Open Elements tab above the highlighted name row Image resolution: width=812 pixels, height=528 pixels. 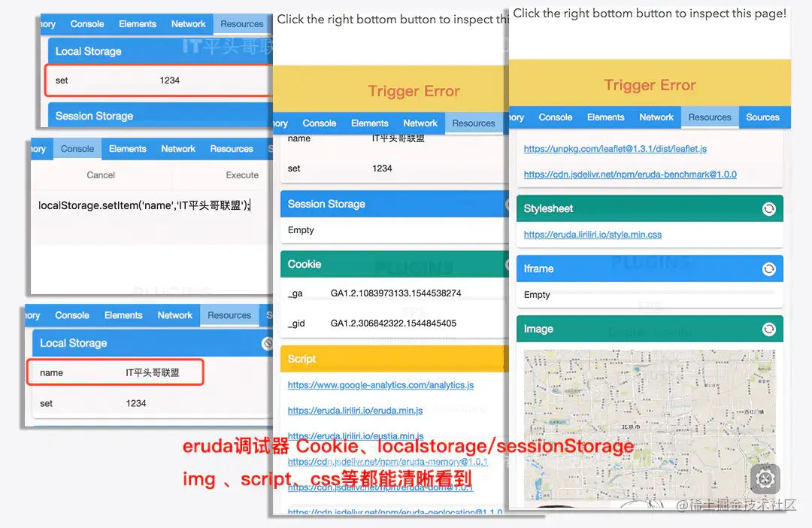tap(123, 315)
